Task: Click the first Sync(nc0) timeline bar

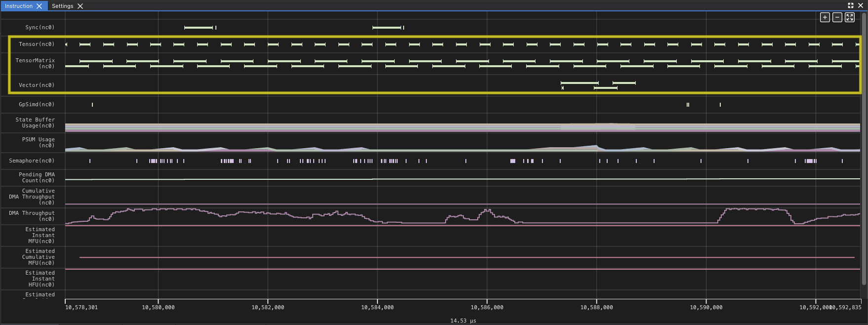Action: pos(198,28)
